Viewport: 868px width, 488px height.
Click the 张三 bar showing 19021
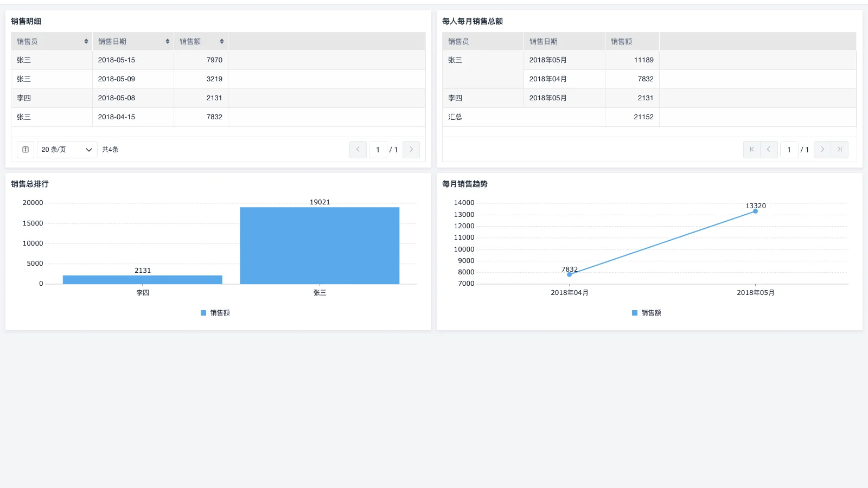[320, 246]
